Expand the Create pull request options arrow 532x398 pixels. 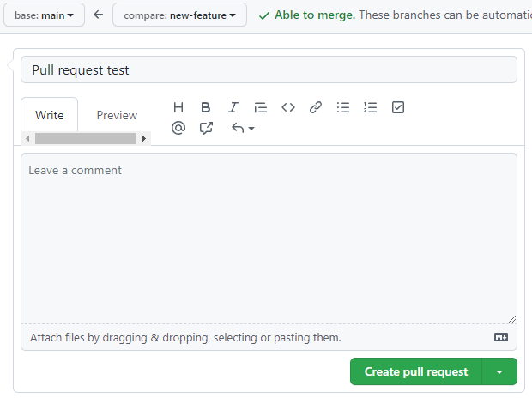[x=499, y=371]
